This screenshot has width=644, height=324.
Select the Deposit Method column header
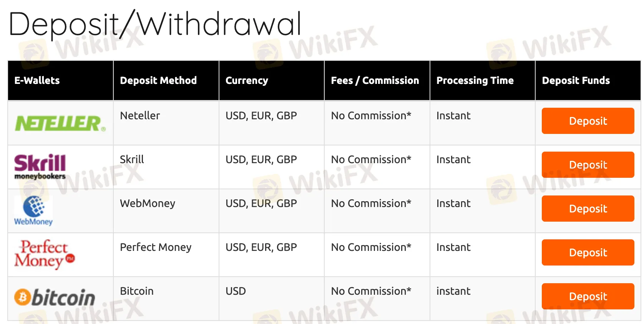(158, 80)
